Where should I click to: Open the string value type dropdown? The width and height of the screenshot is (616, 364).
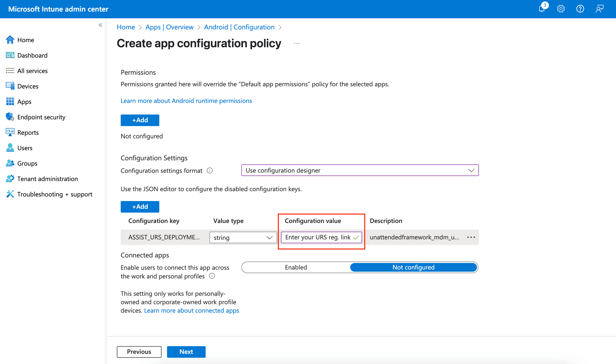(243, 237)
